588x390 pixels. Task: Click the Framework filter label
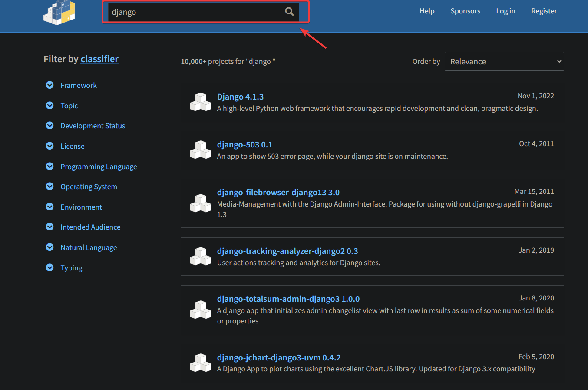tap(79, 85)
